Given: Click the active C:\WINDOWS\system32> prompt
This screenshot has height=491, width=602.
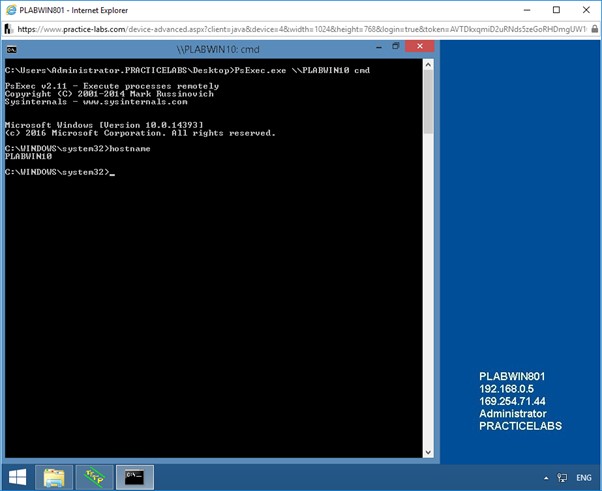Looking at the screenshot, I should 60,172.
